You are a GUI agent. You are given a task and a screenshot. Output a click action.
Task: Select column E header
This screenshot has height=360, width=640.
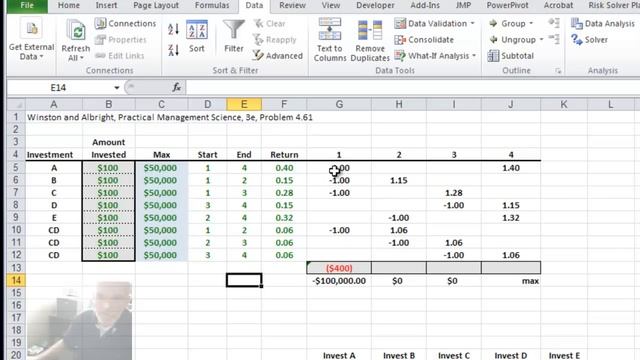(x=244, y=104)
